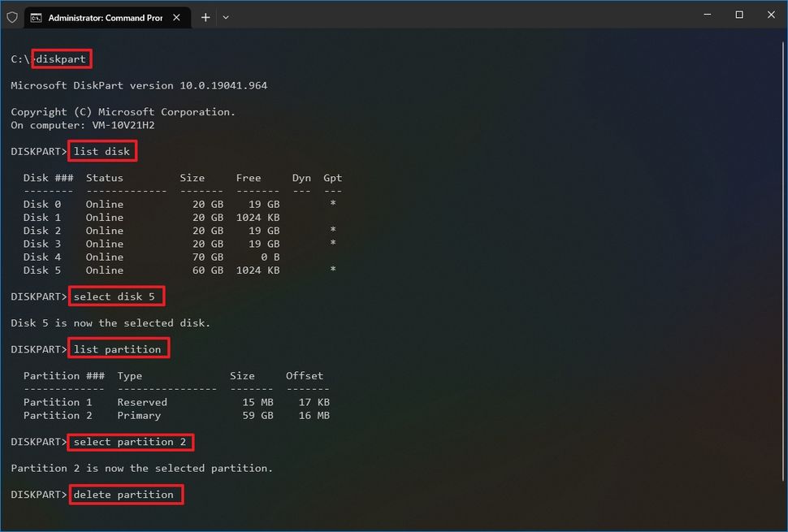Click the 'Partition 1' row label
This screenshot has height=532, width=788.
click(x=58, y=402)
